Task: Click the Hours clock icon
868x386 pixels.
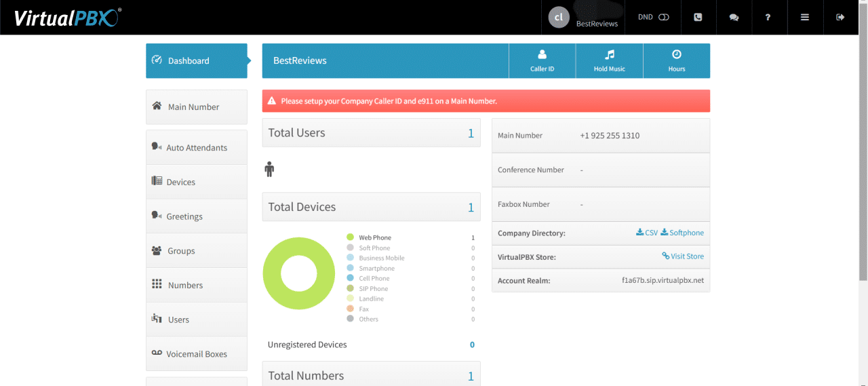Action: 676,54
